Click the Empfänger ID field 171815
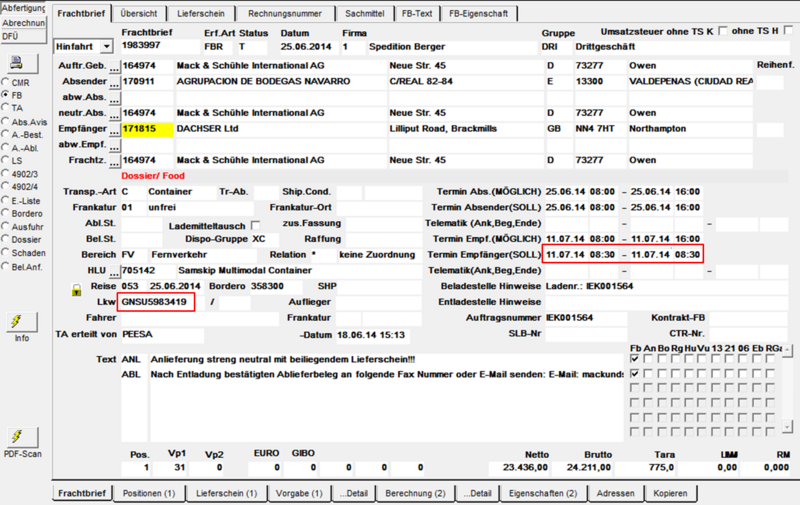Image resolution: width=800 pixels, height=505 pixels. pyautogui.click(x=147, y=129)
